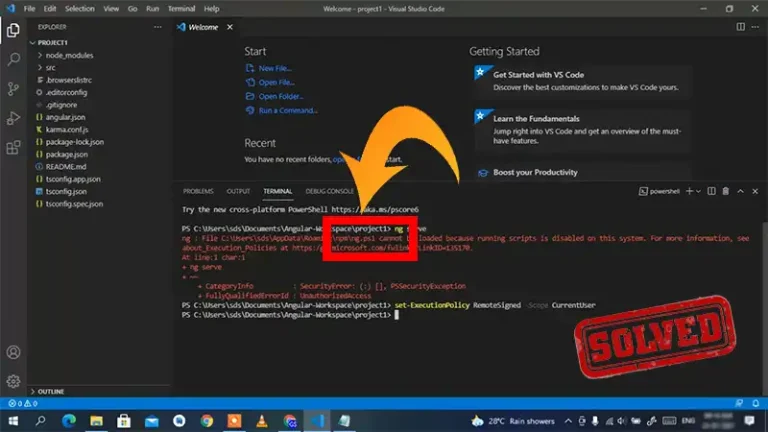Open the Selection menu

click(79, 9)
